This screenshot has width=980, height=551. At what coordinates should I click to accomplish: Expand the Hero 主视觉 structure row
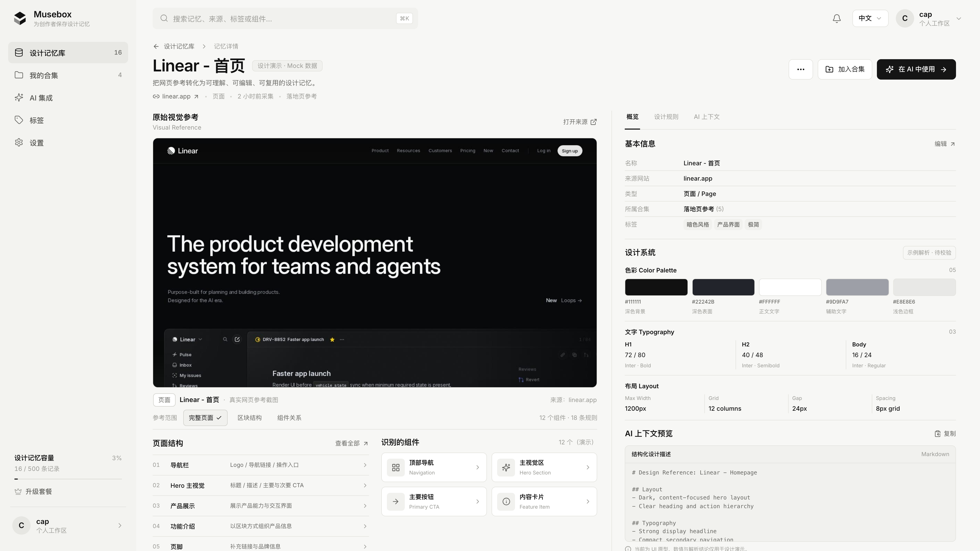coord(261,485)
